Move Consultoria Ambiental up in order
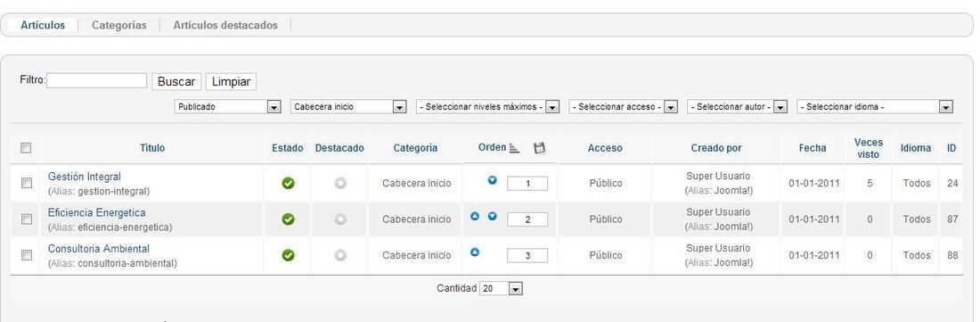This screenshot has height=322, width=980. [474, 252]
